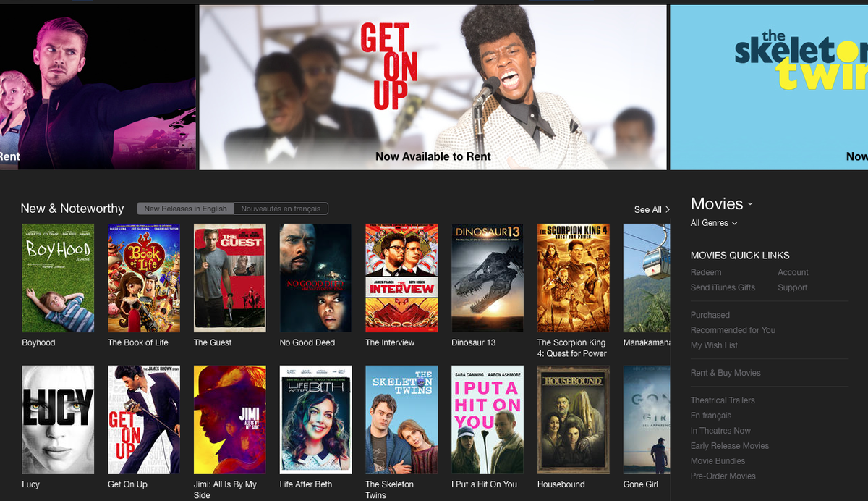The height and width of the screenshot is (501, 868).
Task: Open the Dinosaur 13 poster
Action: click(488, 278)
